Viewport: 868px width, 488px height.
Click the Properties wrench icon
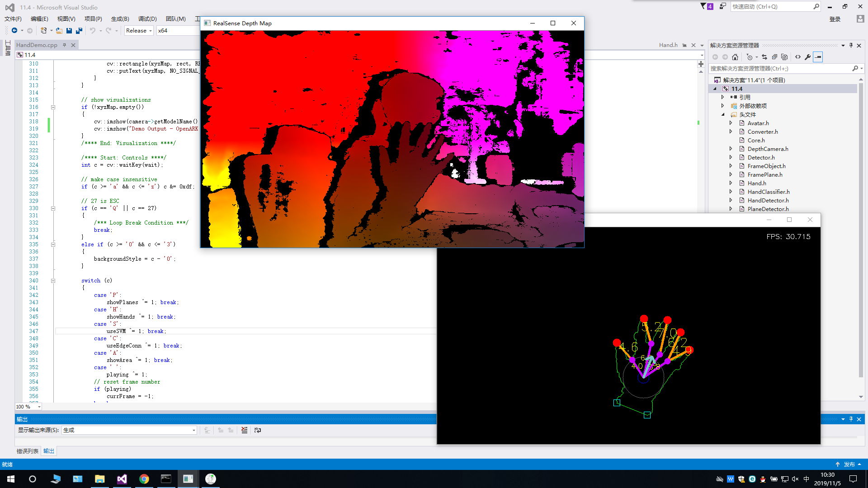[808, 57]
